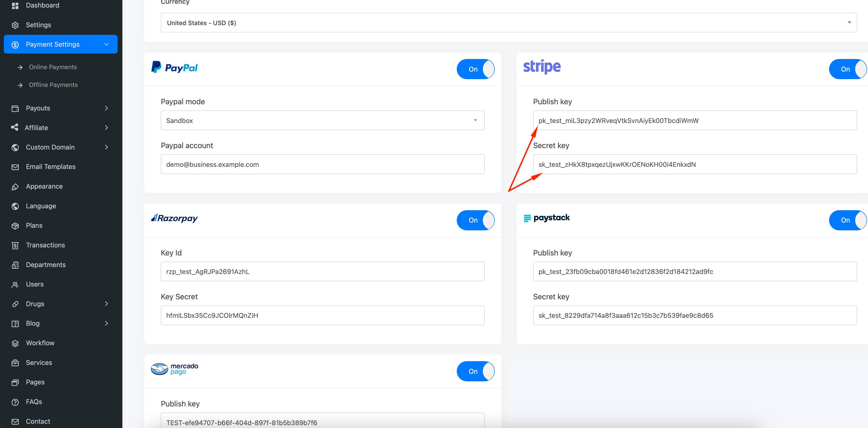868x428 pixels.
Task: Turn off the Stripe toggle
Action: click(847, 69)
